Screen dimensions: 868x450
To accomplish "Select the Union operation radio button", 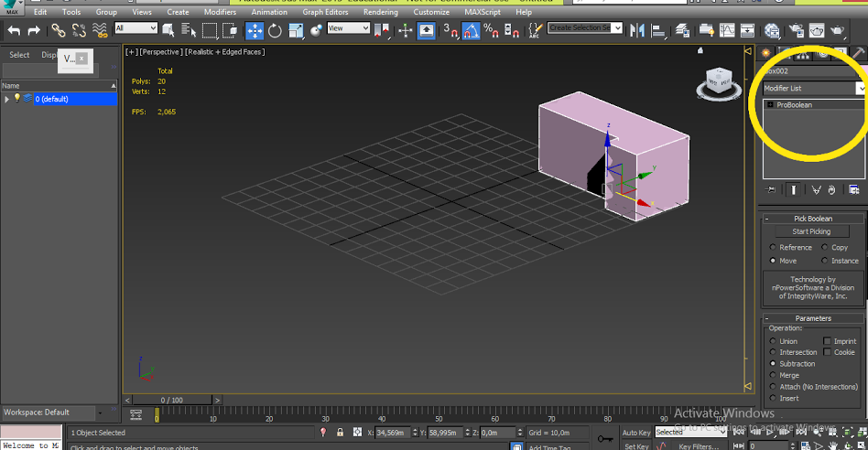I will 773,341.
